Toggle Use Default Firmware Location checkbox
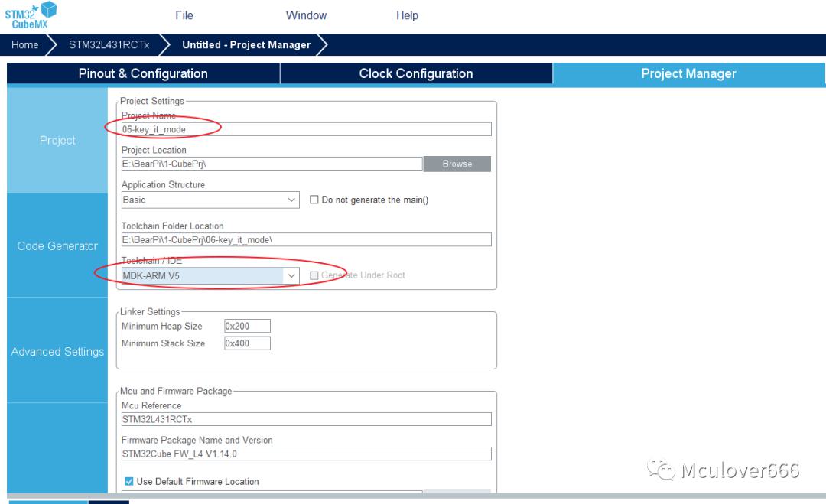This screenshot has width=826, height=504. (129, 481)
